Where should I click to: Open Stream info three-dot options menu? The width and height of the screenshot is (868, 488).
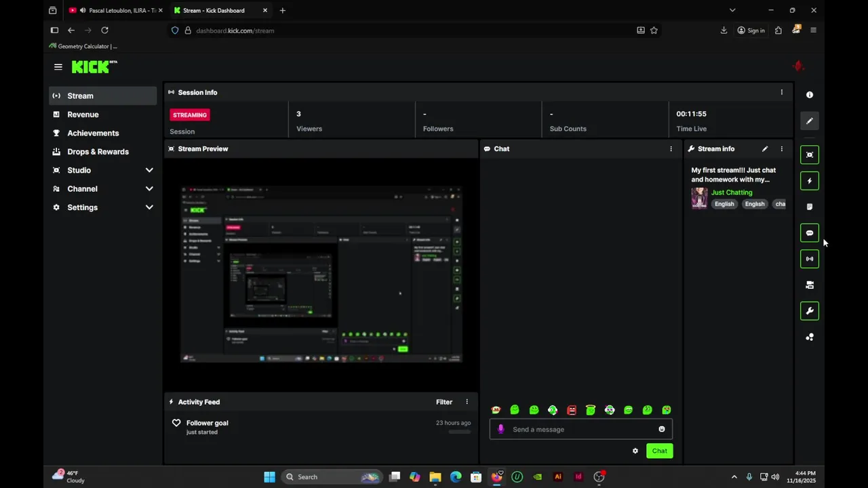(x=781, y=148)
